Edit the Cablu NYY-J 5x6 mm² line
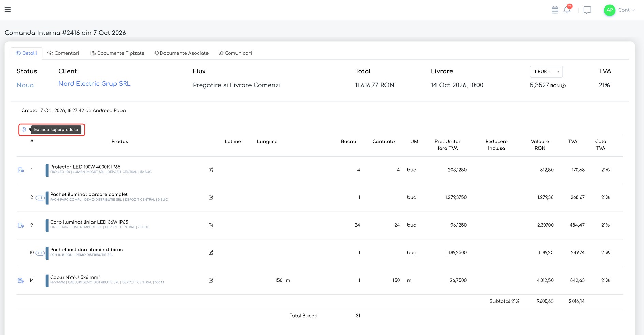The height and width of the screenshot is (335, 644). coord(211,280)
